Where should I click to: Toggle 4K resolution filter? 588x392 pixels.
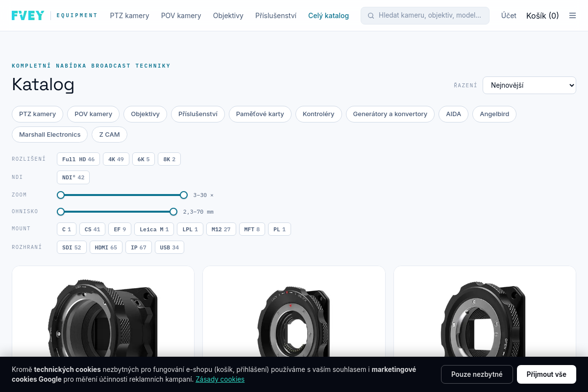(x=116, y=159)
